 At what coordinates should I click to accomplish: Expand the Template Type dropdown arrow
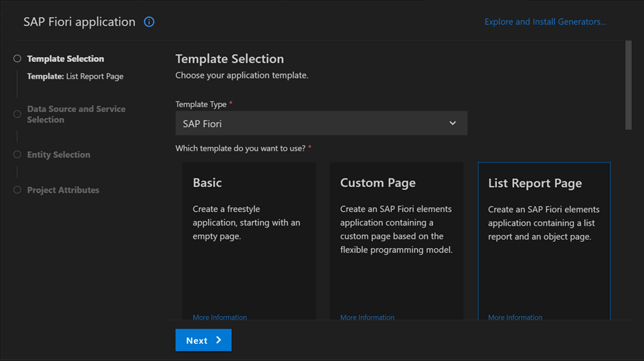point(453,123)
